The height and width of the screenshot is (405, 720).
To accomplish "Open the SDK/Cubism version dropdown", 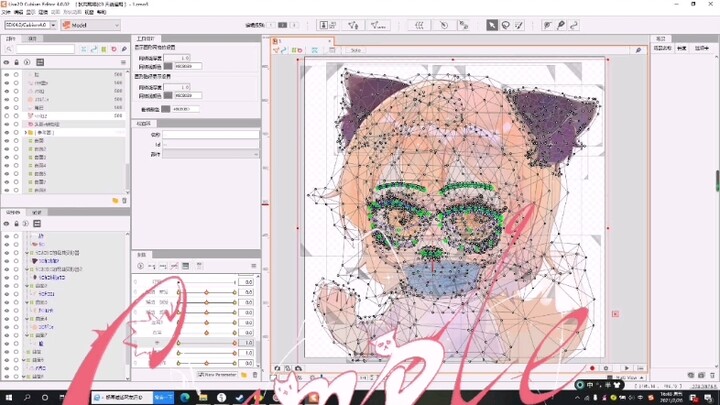I will pyautogui.click(x=28, y=25).
